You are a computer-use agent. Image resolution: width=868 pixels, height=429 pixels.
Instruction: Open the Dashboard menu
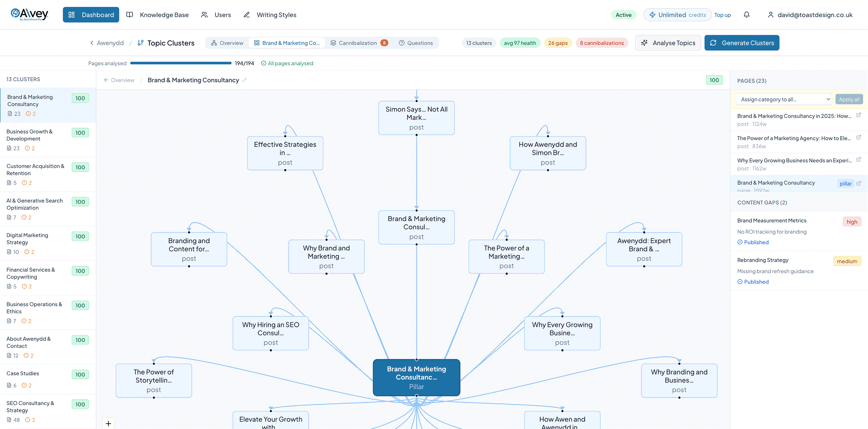[91, 15]
